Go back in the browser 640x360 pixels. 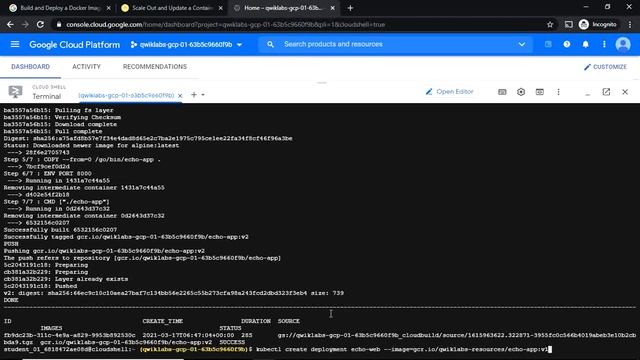(x=10, y=24)
